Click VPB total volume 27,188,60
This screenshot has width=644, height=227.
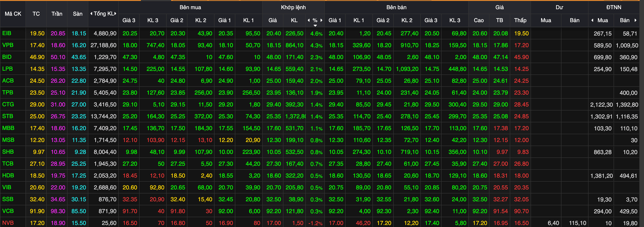tap(103, 45)
